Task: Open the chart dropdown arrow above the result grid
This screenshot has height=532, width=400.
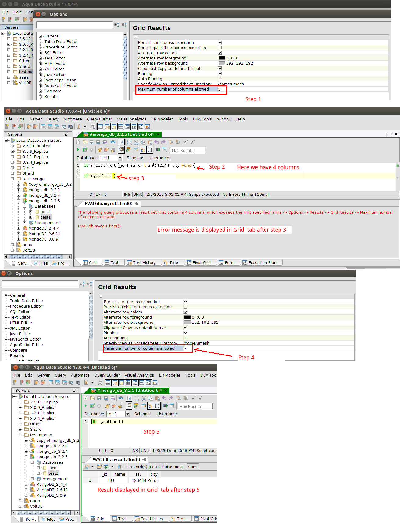Action: [x=92, y=467]
